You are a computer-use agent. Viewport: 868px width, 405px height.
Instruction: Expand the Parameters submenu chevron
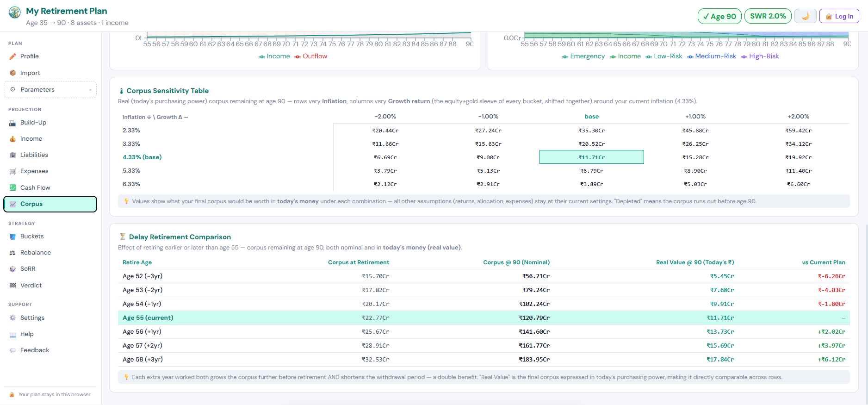tap(90, 90)
